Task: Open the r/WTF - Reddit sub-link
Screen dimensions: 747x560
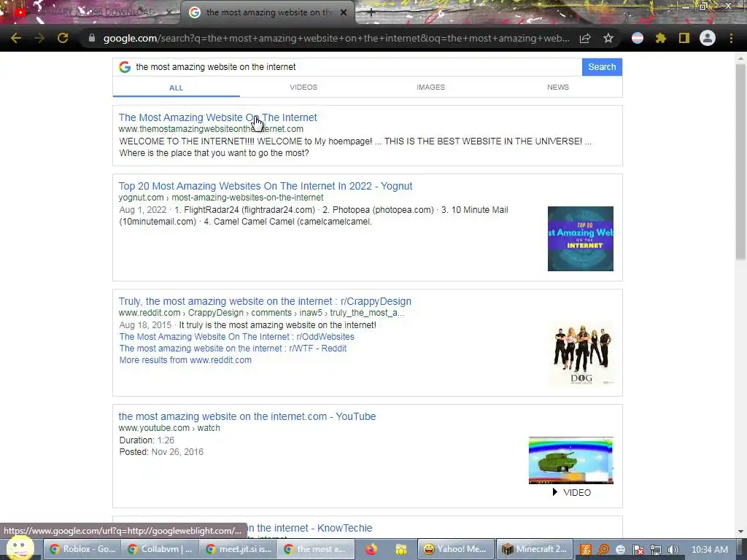Action: (233, 348)
